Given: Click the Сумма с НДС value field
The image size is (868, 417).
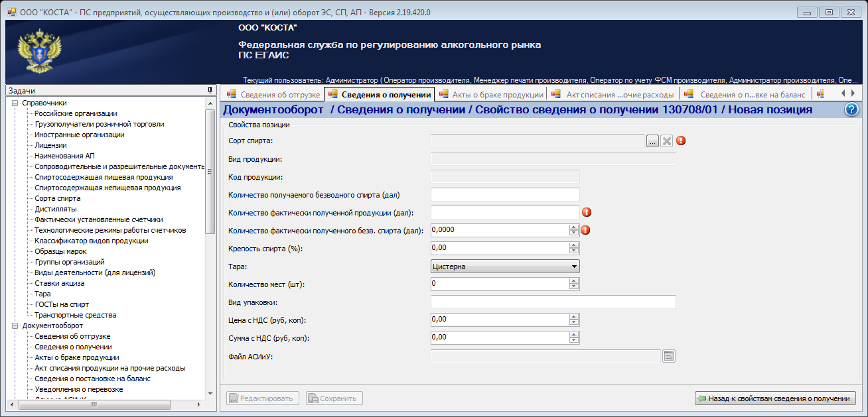Looking at the screenshot, I should coord(500,337).
